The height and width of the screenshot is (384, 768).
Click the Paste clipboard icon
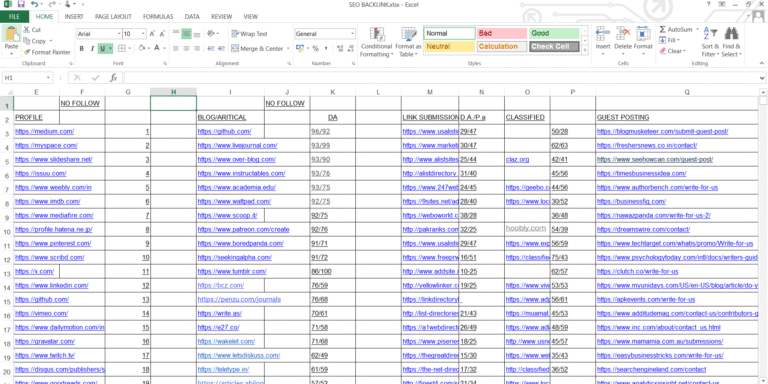pos(11,35)
